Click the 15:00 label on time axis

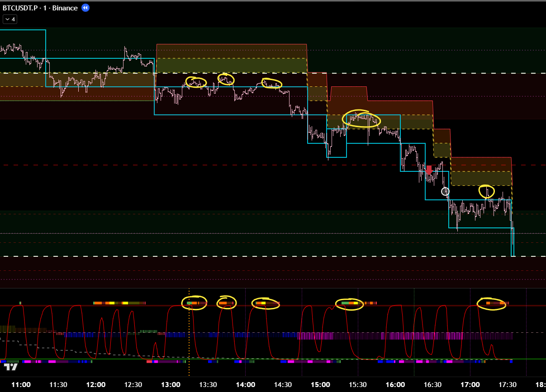point(320,384)
